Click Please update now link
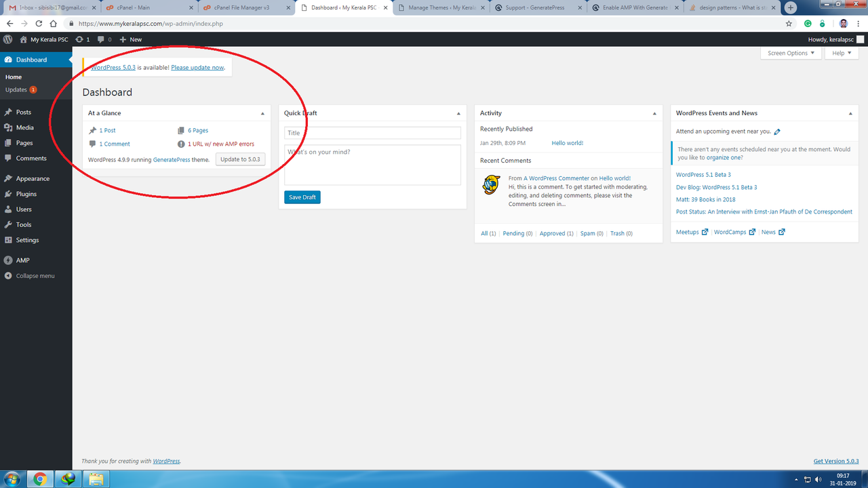The width and height of the screenshot is (868, 488). tap(197, 68)
